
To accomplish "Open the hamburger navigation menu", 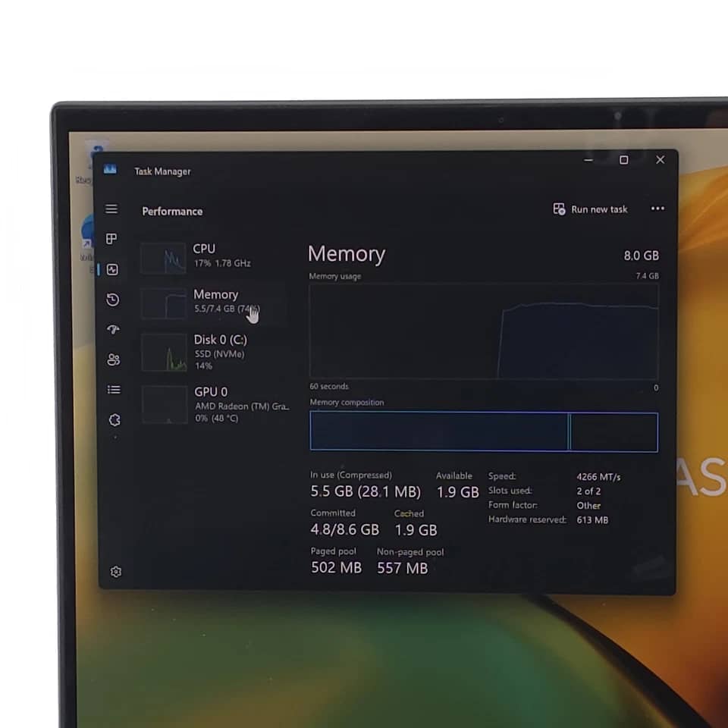I will (x=111, y=209).
